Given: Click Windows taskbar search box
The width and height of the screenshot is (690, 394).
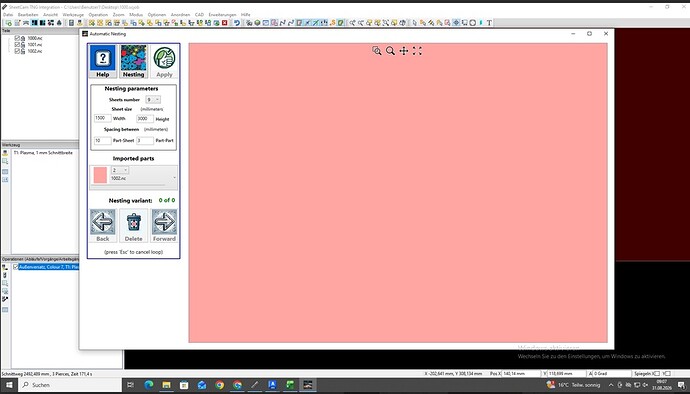Looking at the screenshot, I should click(x=70, y=385).
